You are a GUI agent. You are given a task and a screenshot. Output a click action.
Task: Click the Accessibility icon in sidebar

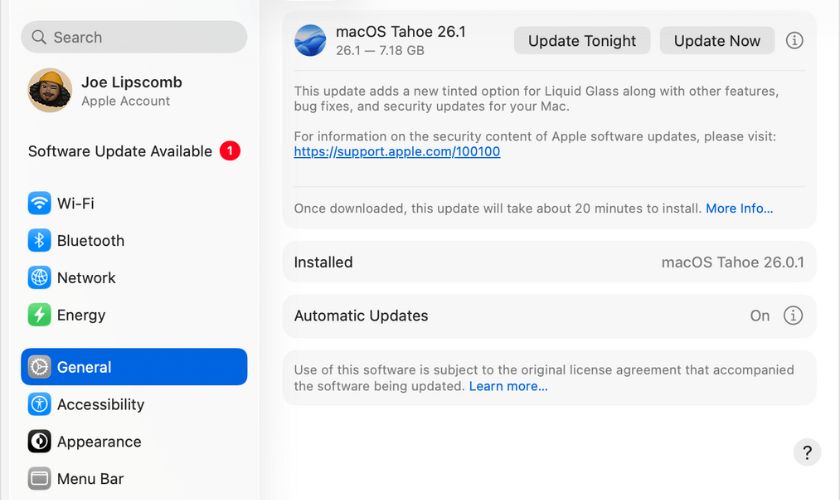[x=39, y=404]
